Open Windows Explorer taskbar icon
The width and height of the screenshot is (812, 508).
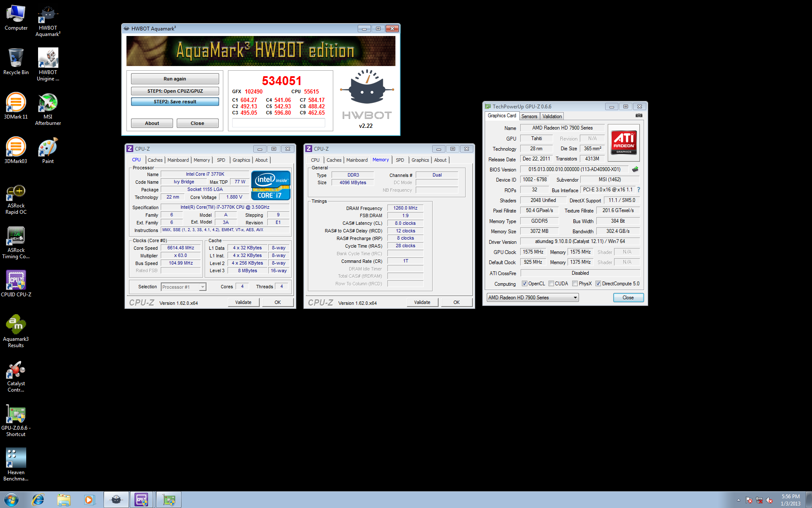[x=64, y=500]
